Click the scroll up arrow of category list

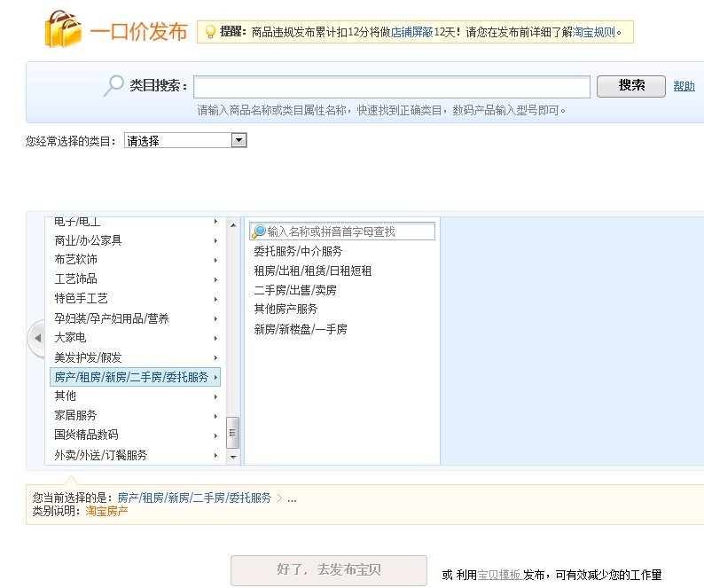[x=233, y=224]
